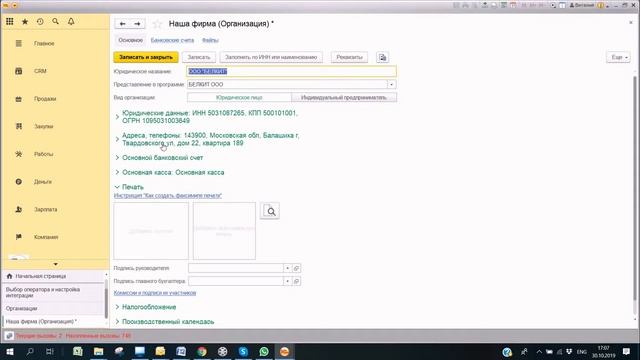
Task: Open Google Chrome from taskbar
Action: (x=202, y=351)
